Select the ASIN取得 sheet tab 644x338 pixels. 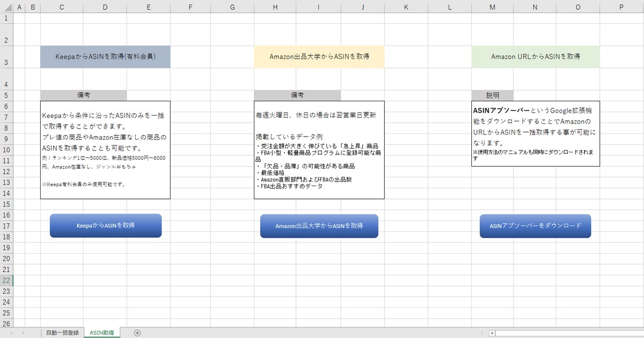(x=102, y=333)
